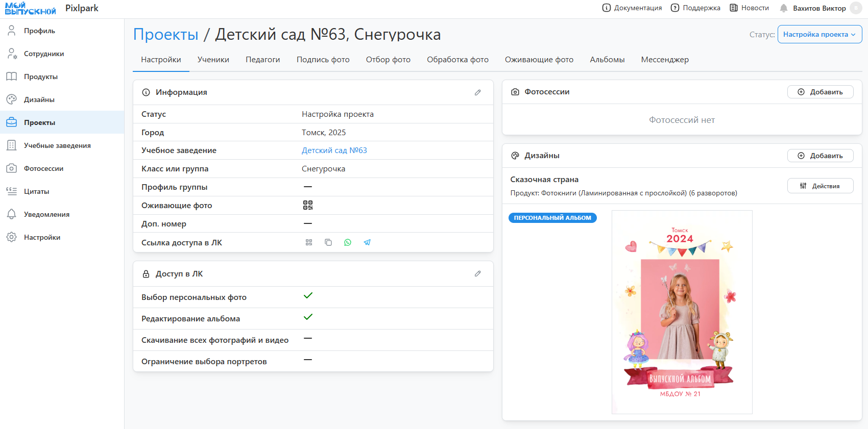Follow the Детский сад №63 link

click(334, 150)
